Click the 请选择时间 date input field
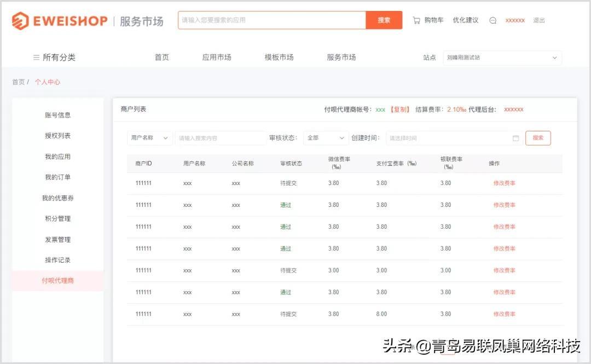The width and height of the screenshot is (591, 364). tap(449, 138)
